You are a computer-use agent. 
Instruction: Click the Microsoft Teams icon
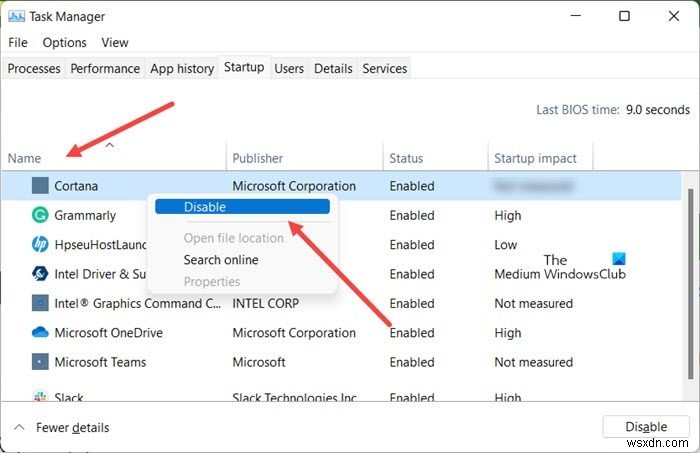click(x=40, y=362)
